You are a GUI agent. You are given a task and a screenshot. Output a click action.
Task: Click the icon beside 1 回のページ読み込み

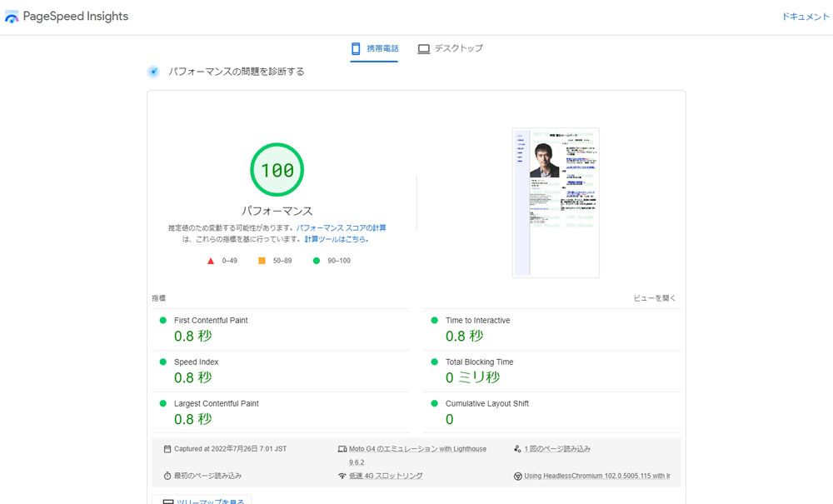(517, 449)
